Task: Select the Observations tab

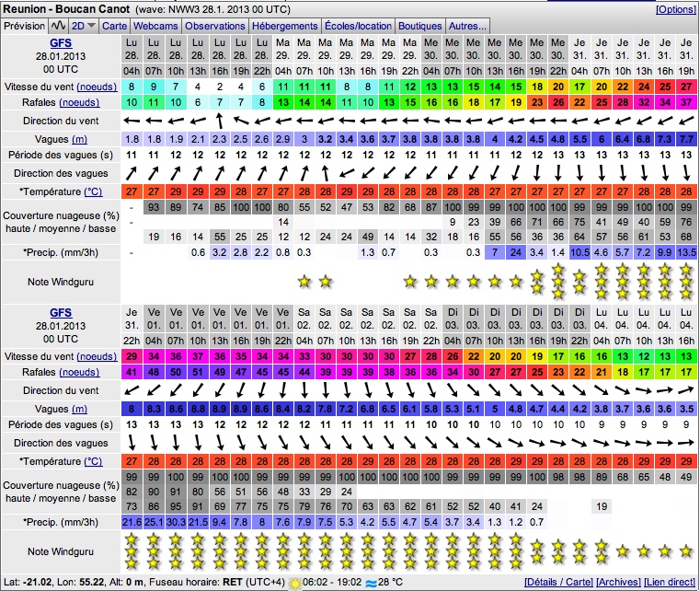Action: coord(216,27)
